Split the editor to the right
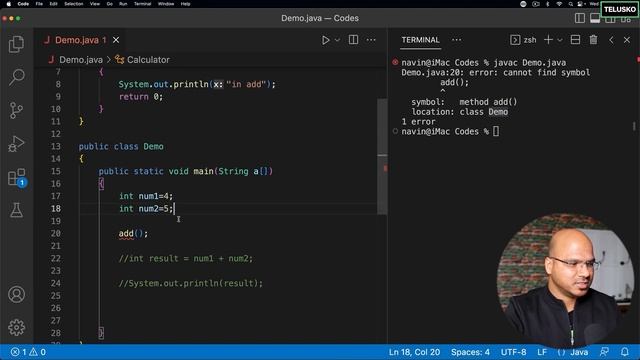 pyautogui.click(x=353, y=40)
